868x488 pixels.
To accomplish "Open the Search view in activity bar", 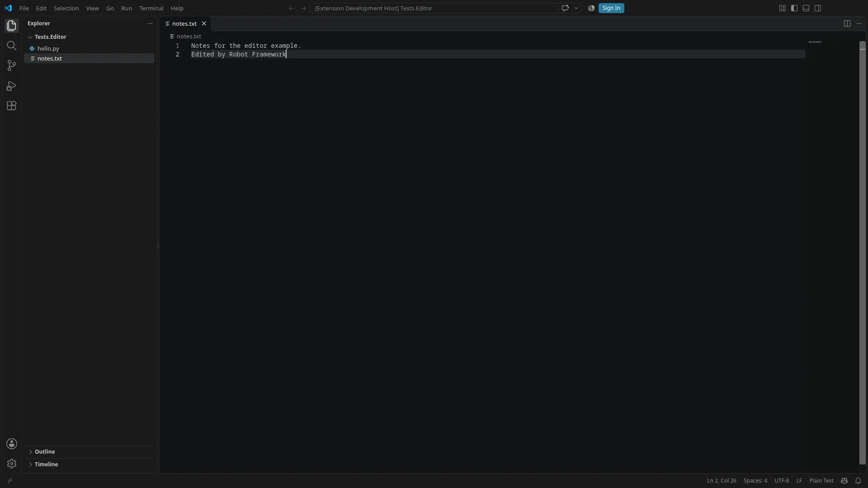I will [x=12, y=46].
